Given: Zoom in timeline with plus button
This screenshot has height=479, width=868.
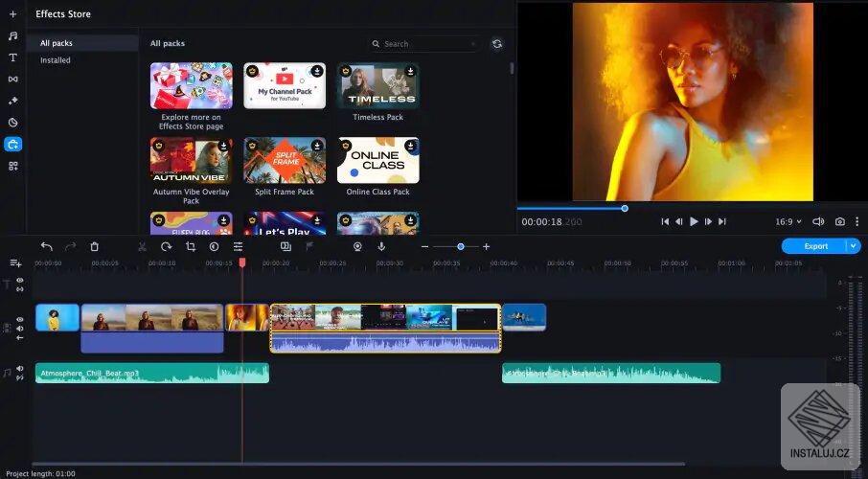Looking at the screenshot, I should coord(486,246).
